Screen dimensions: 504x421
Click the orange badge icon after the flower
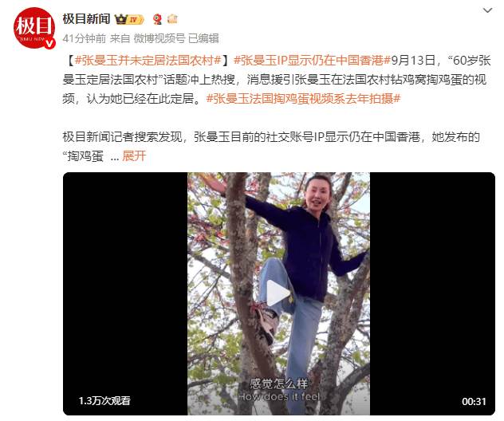pos(172,19)
